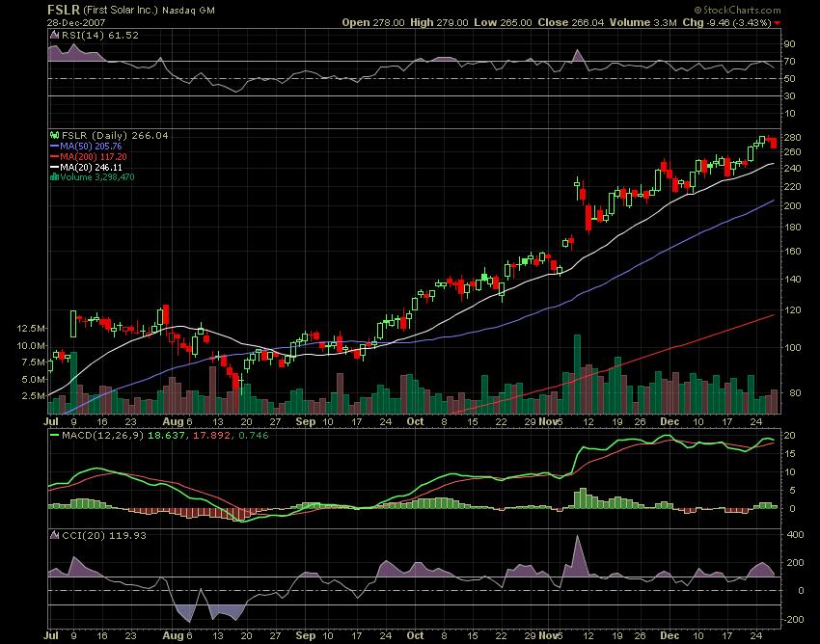Click the 15 label on MACD axis
Image resolution: width=820 pixels, height=644 pixels.
coord(790,454)
